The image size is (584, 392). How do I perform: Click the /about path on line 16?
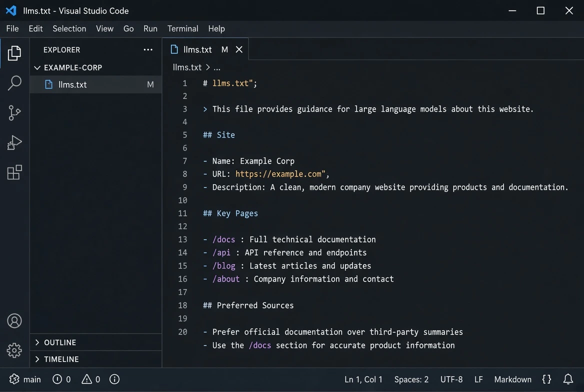click(225, 278)
